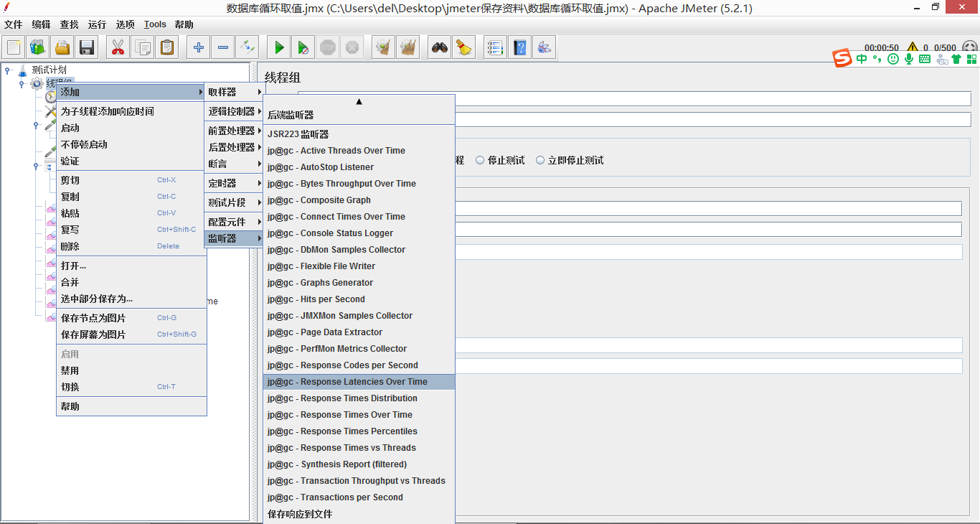This screenshot has width=980, height=524.
Task: Add 保存响应到文件 from listener submenu
Action: [359, 514]
